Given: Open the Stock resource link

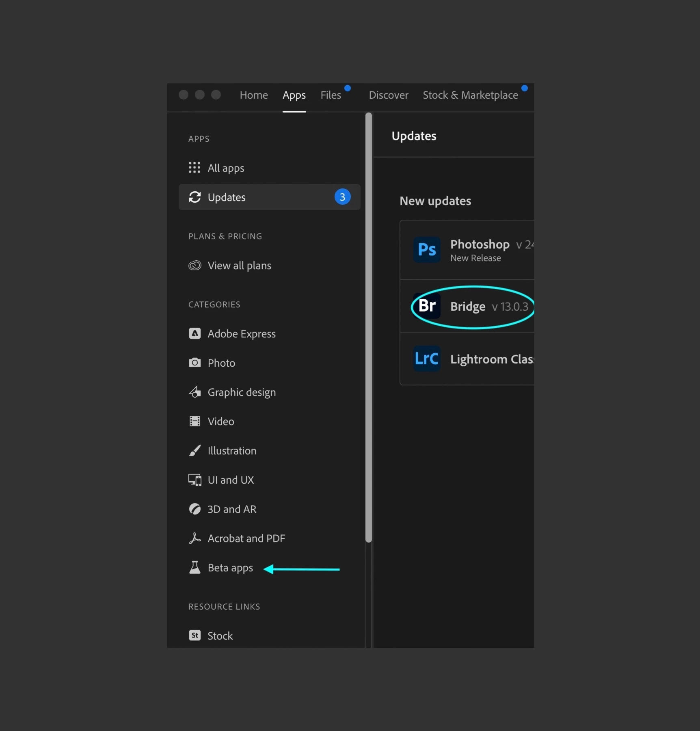Looking at the screenshot, I should click(269, 635).
